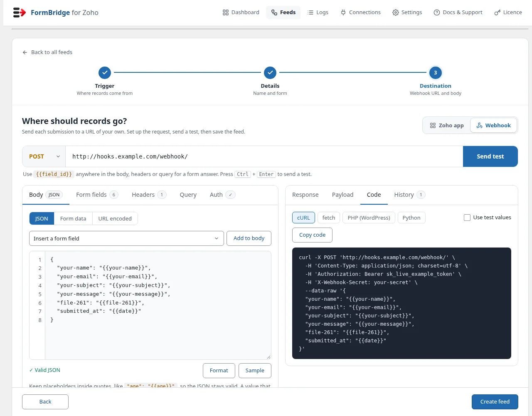
Task: Select Webhook destination mode
Action: [493, 125]
